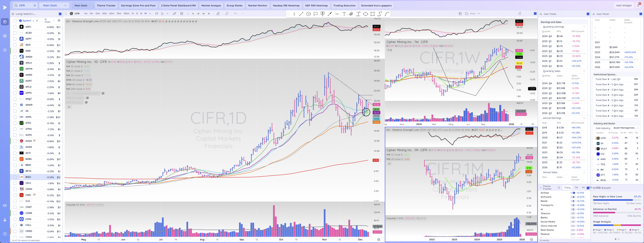Open the Sub-Industry Asset Management dropdown
Image resolution: width=644 pixels, height=243 pixels.
point(626,128)
